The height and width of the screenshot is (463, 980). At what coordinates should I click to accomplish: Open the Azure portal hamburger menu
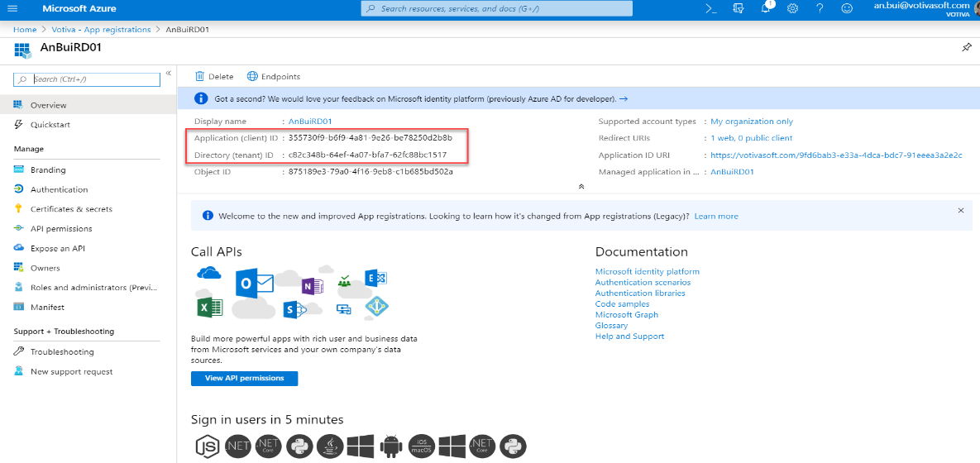(x=12, y=9)
